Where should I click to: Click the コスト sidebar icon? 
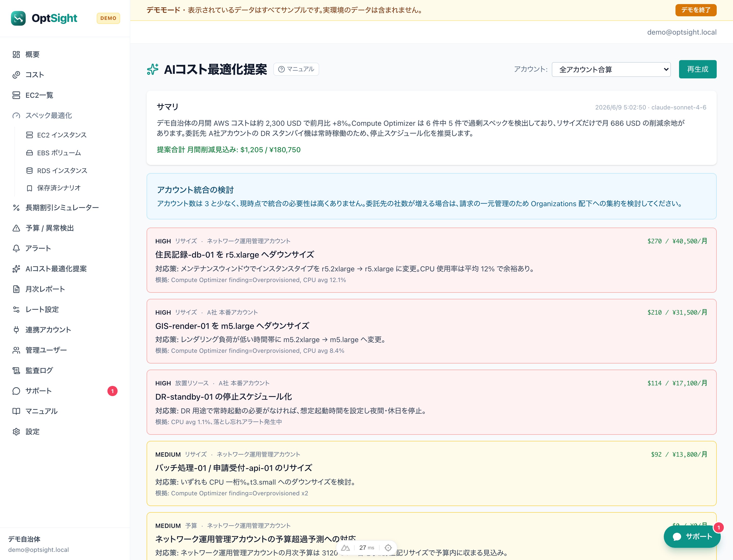(16, 75)
